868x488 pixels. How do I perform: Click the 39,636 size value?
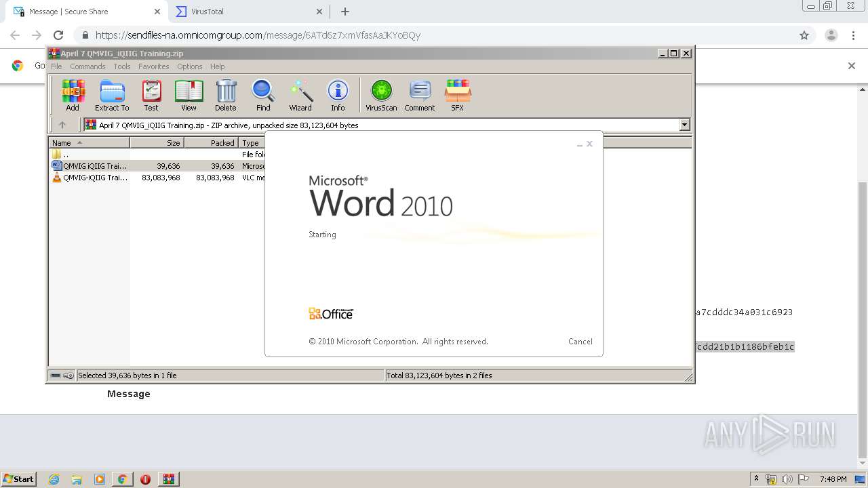tap(168, 166)
